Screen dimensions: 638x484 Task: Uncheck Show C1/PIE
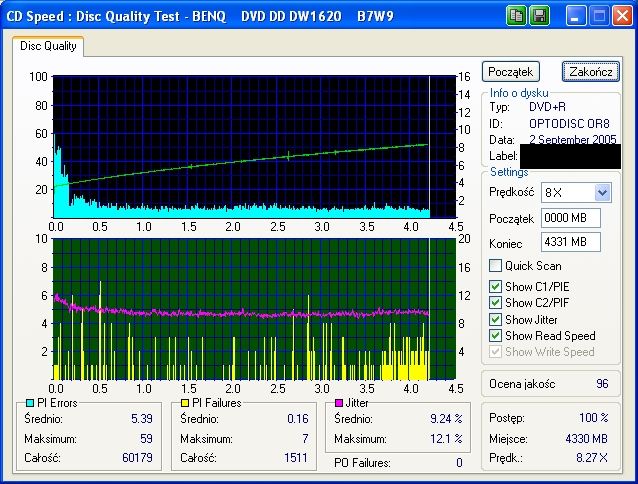(495, 286)
